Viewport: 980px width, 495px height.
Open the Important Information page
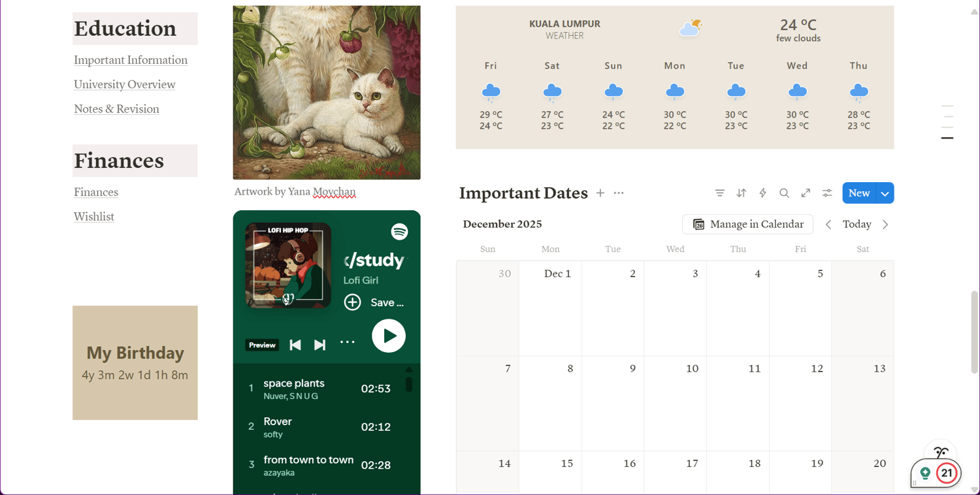tap(131, 60)
